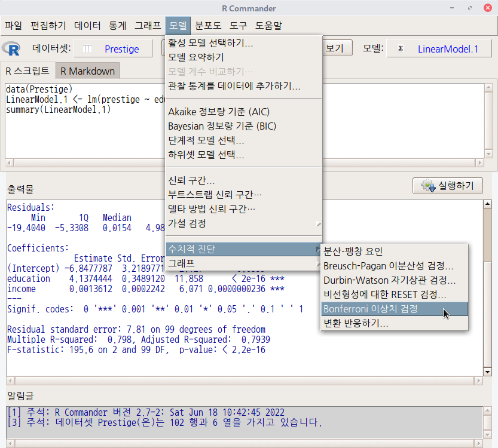The height and width of the screenshot is (448, 498).
Task: Click the 실행하기 submit button
Action: [448, 186]
